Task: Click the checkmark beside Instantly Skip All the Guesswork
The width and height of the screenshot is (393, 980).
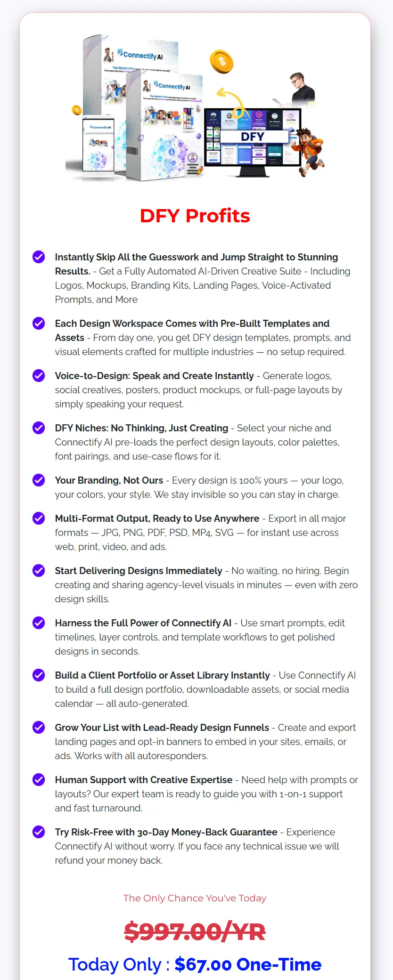Action: coord(39,257)
